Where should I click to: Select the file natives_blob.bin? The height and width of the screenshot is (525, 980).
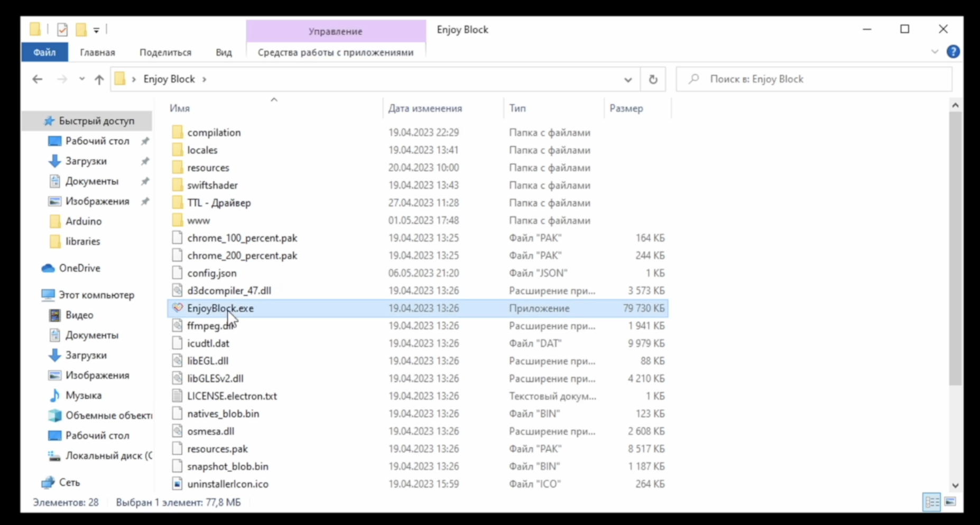tap(223, 414)
